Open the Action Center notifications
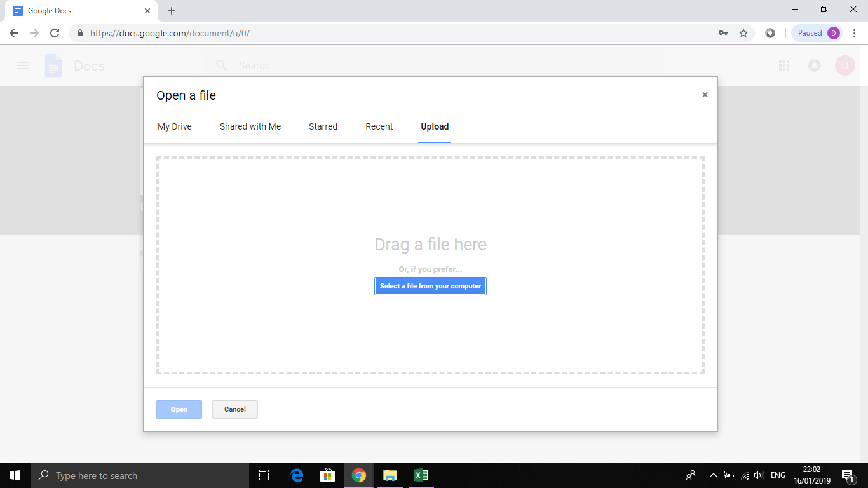The width and height of the screenshot is (868, 488). (848, 475)
